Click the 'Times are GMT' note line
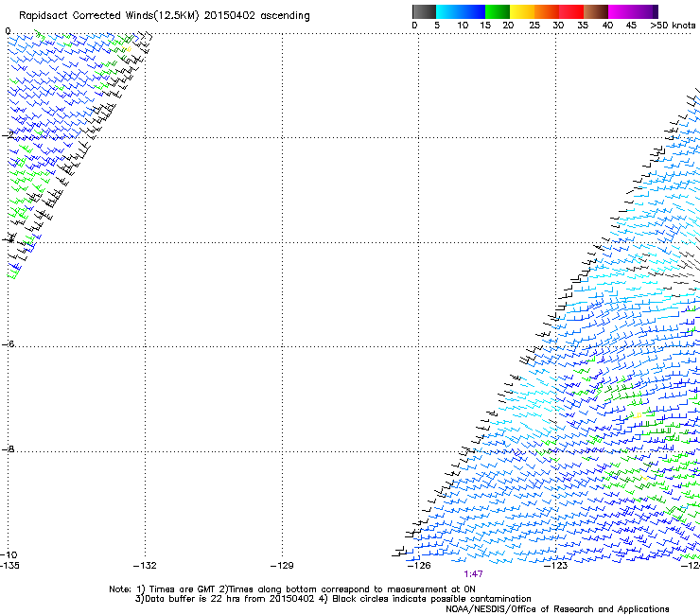The width and height of the screenshot is (700, 615). (x=292, y=589)
